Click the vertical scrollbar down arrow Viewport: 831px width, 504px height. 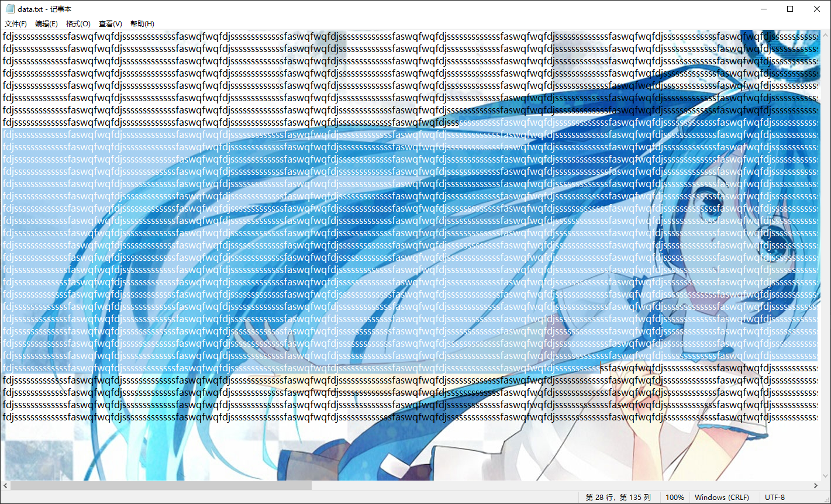click(x=825, y=476)
